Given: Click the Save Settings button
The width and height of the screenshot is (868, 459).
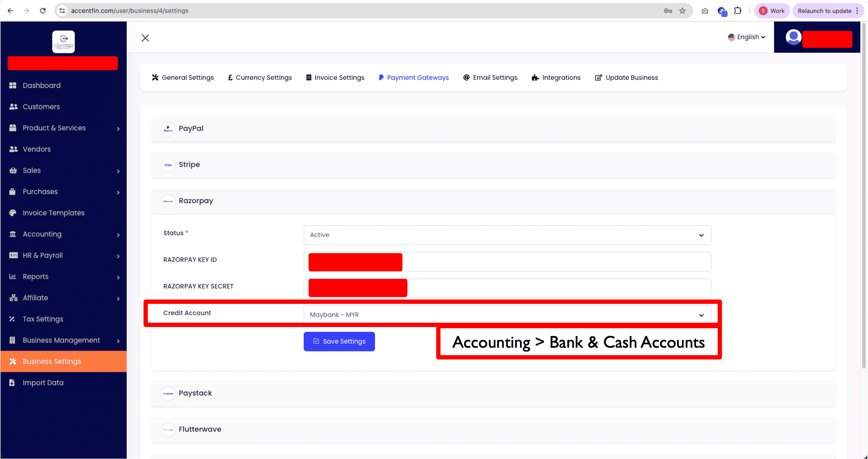Looking at the screenshot, I should (x=339, y=341).
